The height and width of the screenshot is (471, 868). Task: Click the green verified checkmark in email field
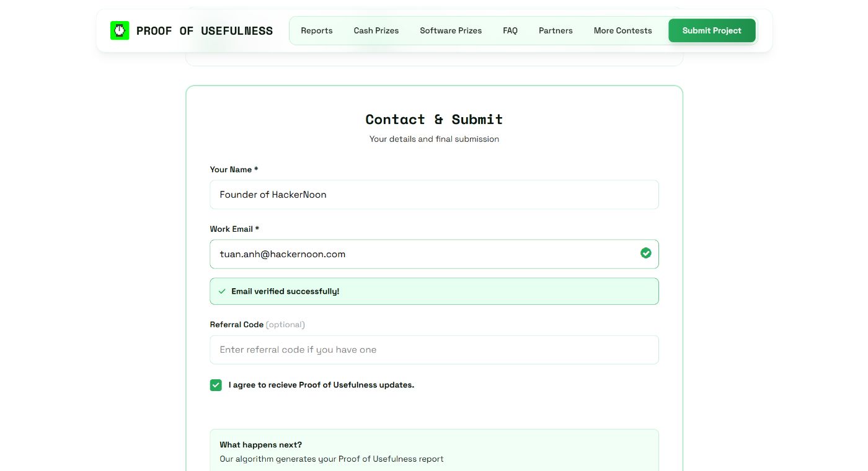645,253
